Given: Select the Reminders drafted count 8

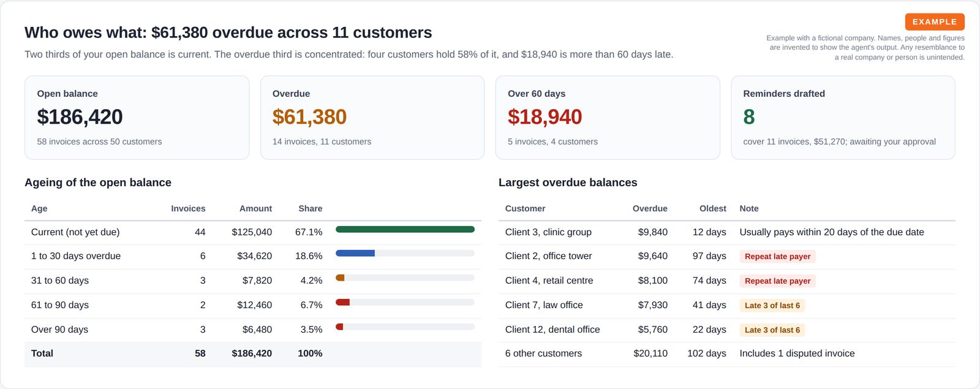Looking at the screenshot, I should click(x=748, y=116).
